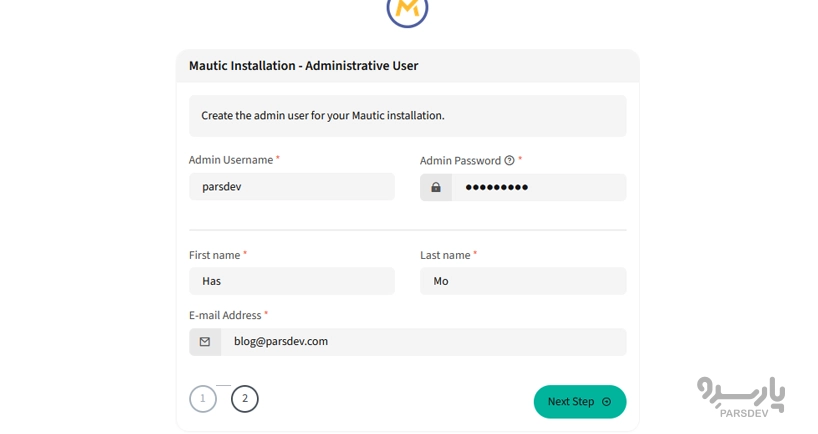Go to installation step 1 circle

[x=203, y=399]
